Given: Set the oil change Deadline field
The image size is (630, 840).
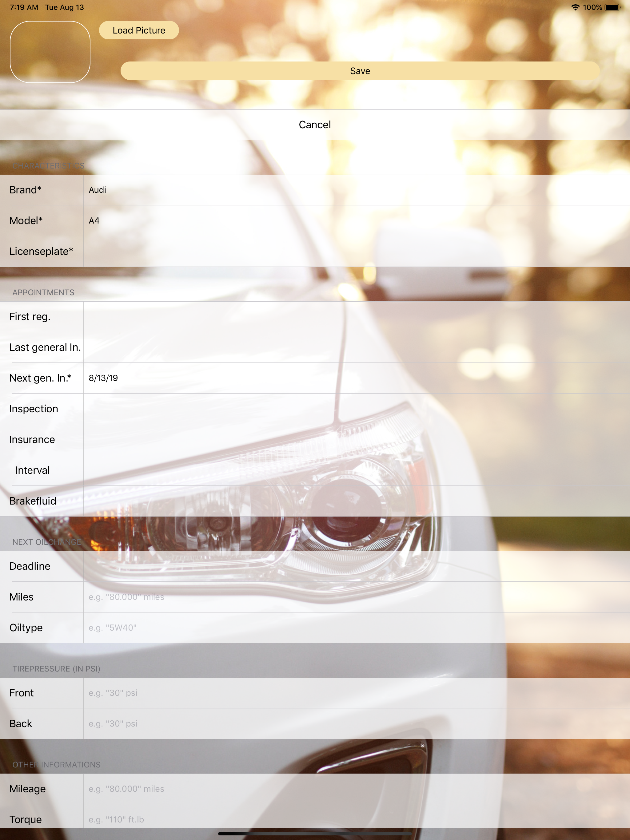Looking at the screenshot, I should 357,566.
